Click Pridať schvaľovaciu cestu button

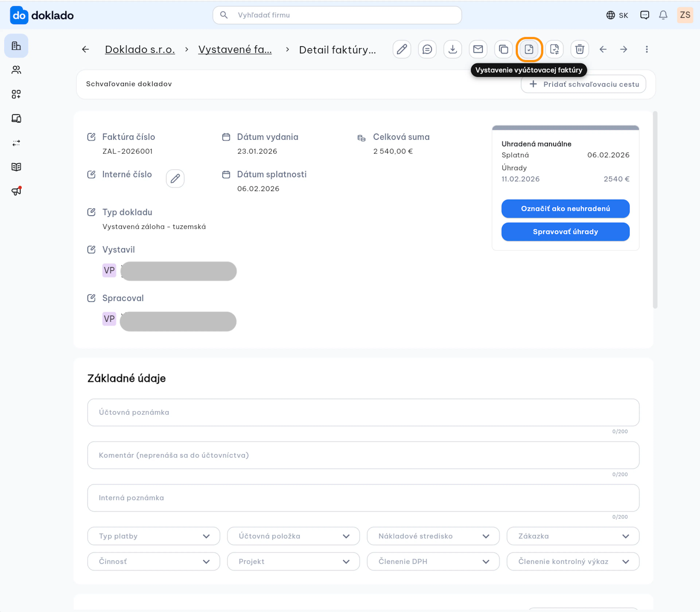[583, 84]
